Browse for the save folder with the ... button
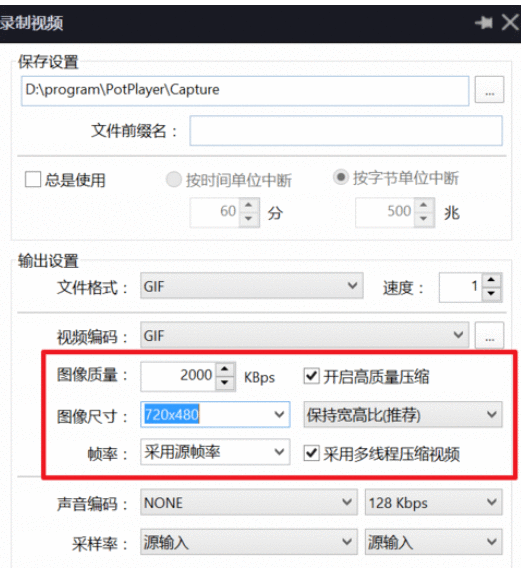521x568 pixels. pyautogui.click(x=489, y=90)
